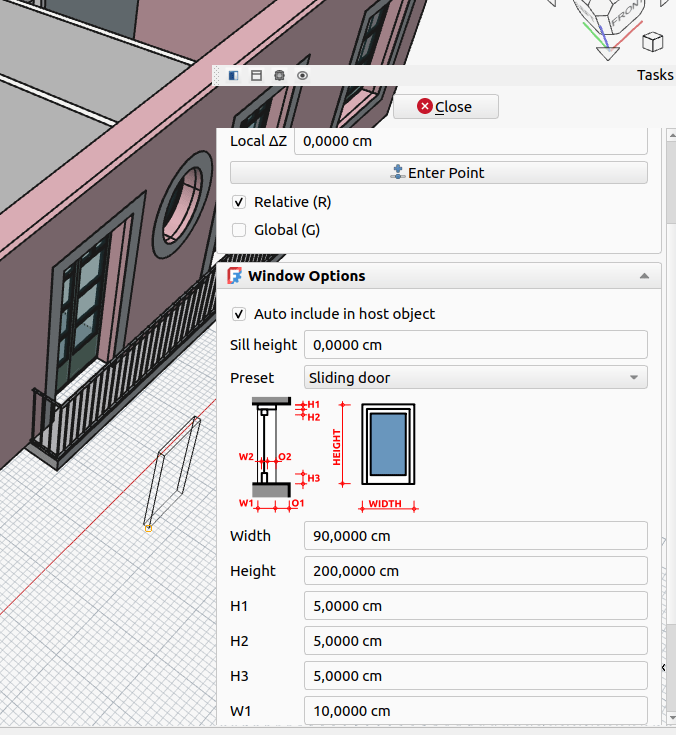Click the second window layout icon

pyautogui.click(x=256, y=75)
